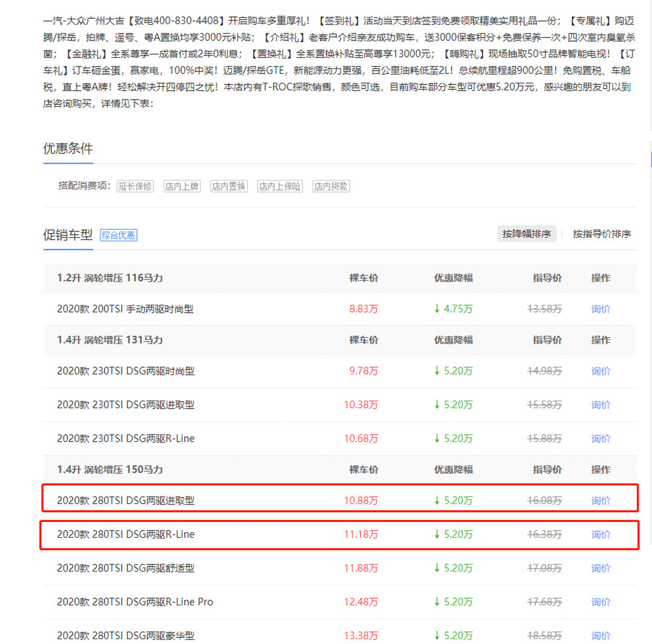Select the 店内贷款 tag
The height and width of the screenshot is (644, 652).
pyautogui.click(x=330, y=187)
